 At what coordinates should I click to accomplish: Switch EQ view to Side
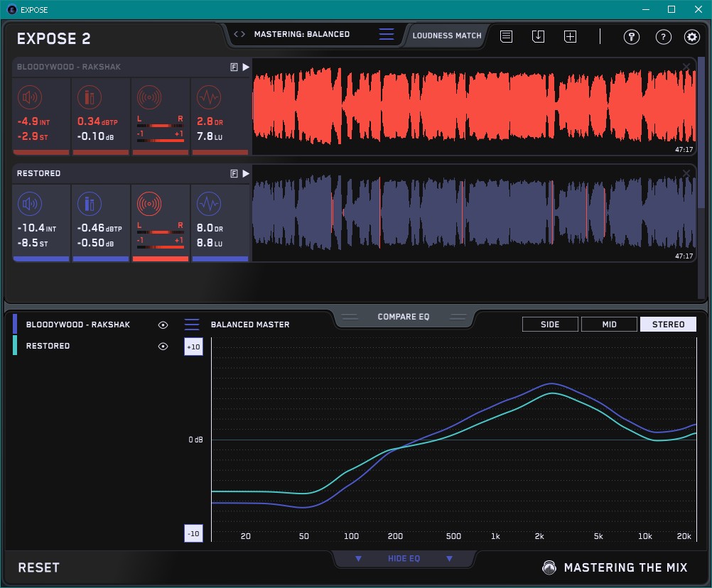click(550, 325)
